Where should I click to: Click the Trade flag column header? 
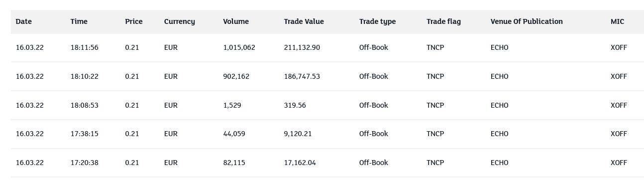[x=443, y=22]
